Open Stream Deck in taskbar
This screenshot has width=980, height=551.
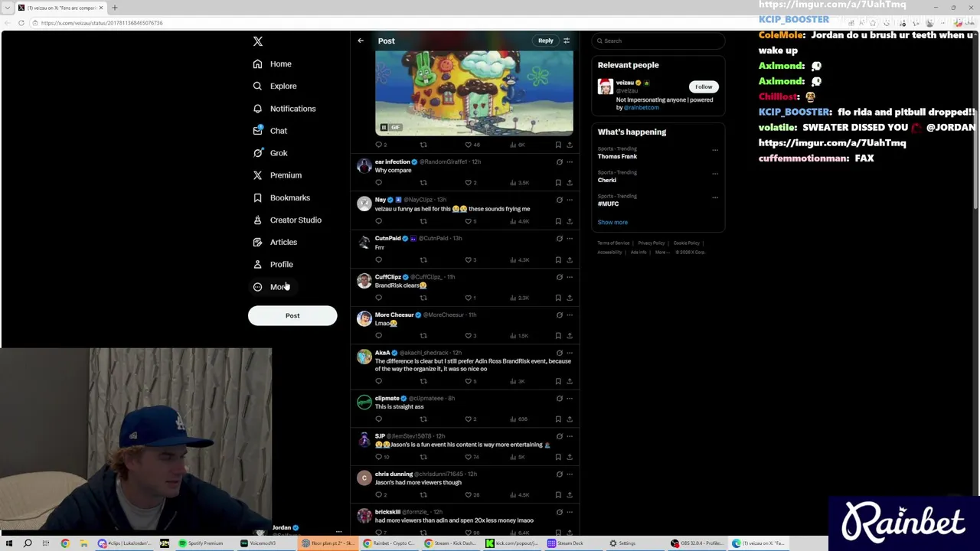coord(565,543)
